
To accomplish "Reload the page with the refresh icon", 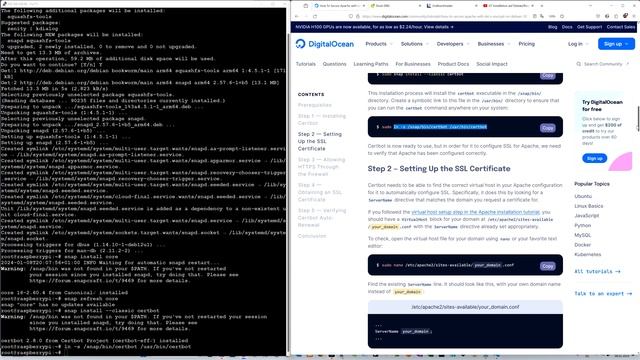I will pos(315,16).
